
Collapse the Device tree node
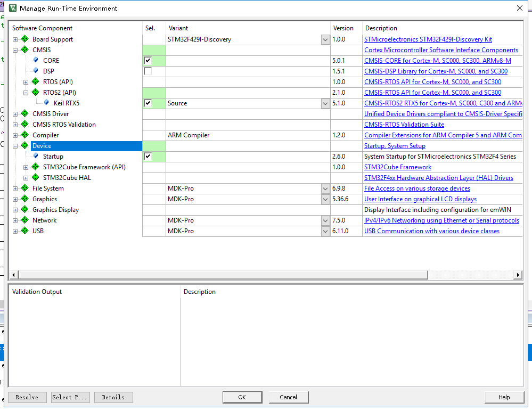(15, 146)
